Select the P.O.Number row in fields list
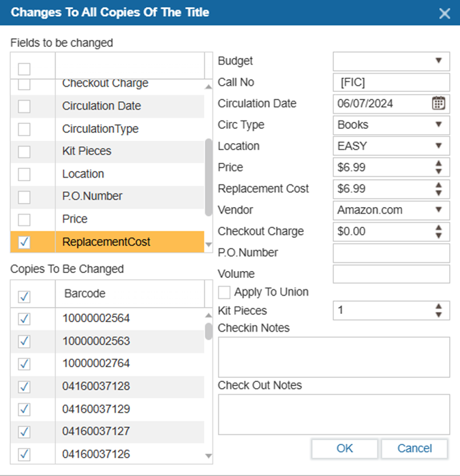This screenshot has width=460, height=476. [x=107, y=197]
